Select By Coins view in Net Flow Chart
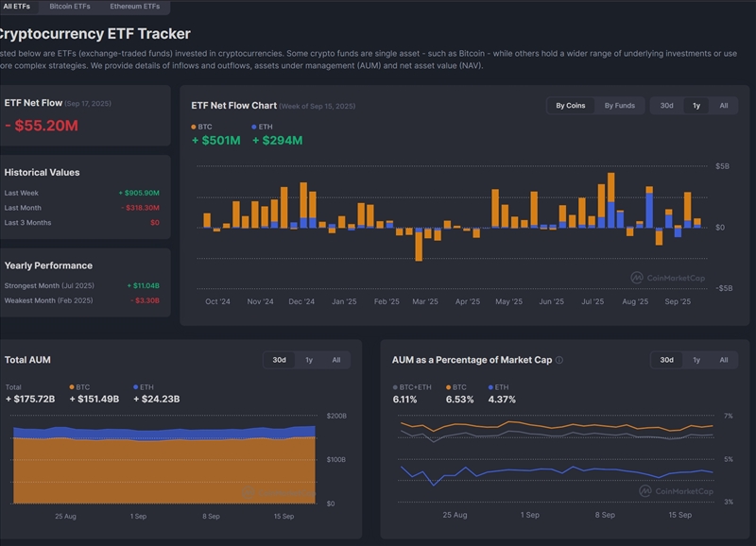The image size is (756, 546). click(x=570, y=106)
